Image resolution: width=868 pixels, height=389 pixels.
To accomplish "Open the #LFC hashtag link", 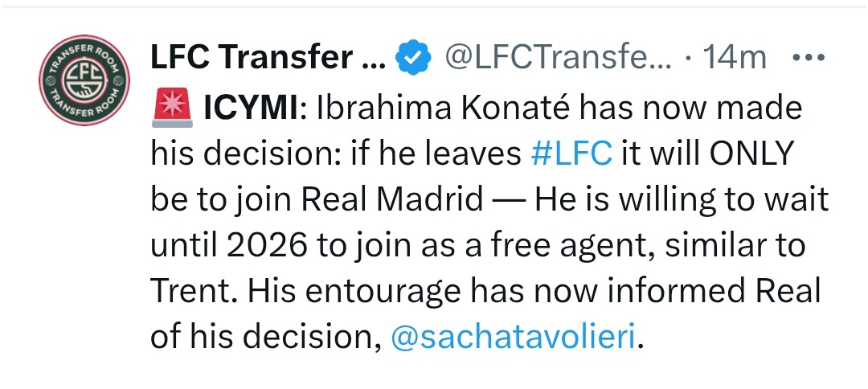I will (x=571, y=154).
